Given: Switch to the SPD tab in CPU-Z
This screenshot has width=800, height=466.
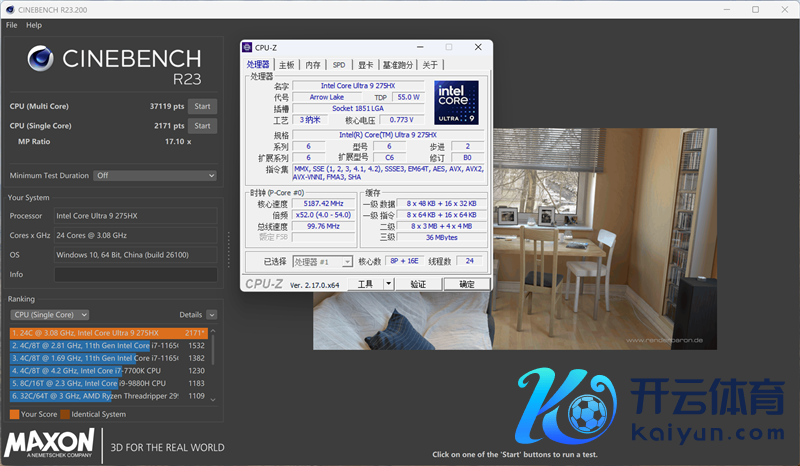Looking at the screenshot, I should coord(339,65).
